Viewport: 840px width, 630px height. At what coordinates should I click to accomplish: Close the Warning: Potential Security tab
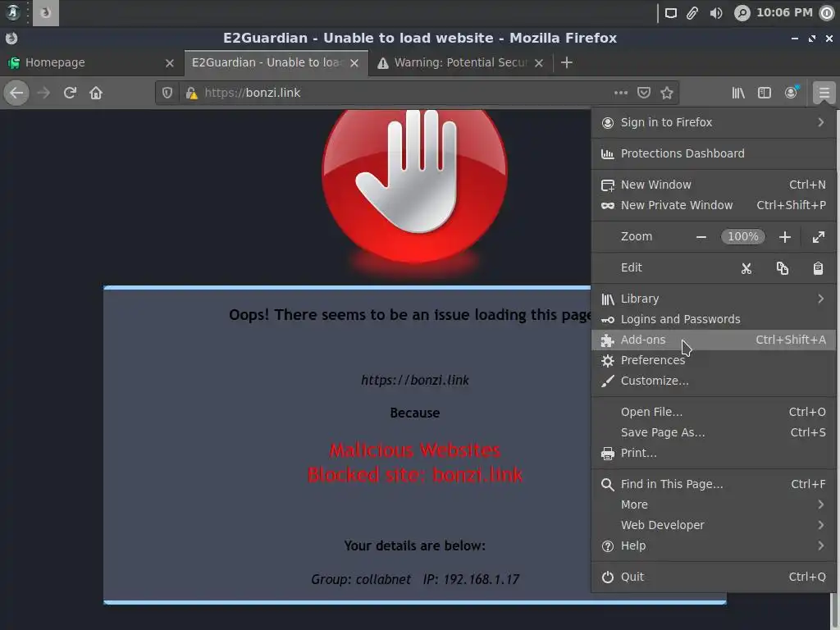point(539,63)
